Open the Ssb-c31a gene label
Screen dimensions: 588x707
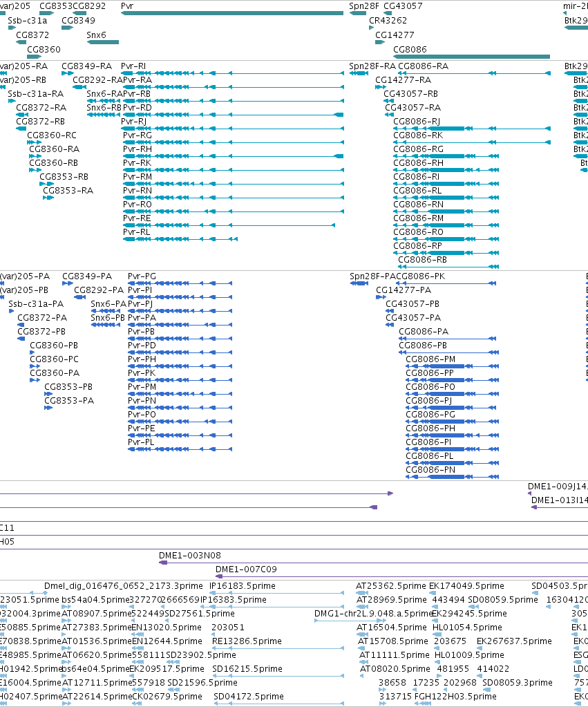(x=27, y=20)
